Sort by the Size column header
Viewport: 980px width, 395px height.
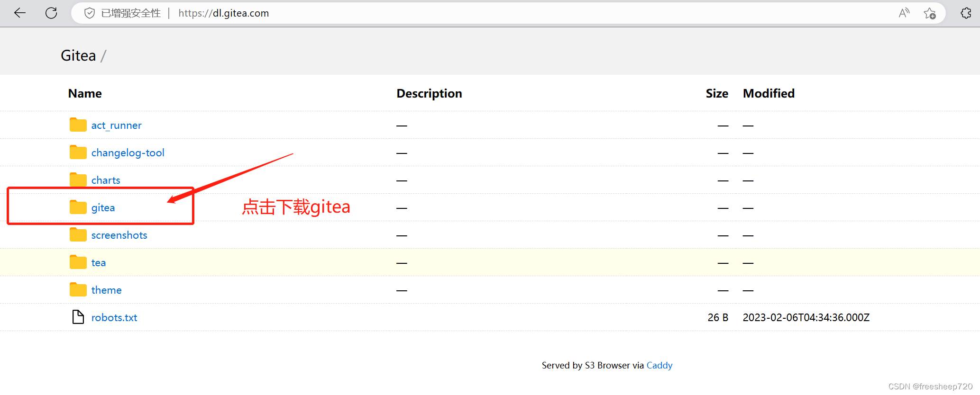717,93
